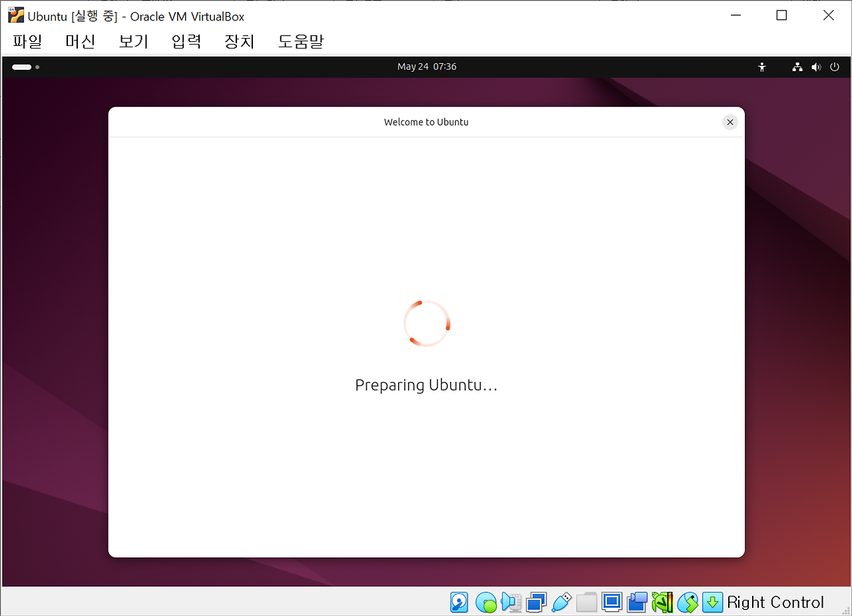The height and width of the screenshot is (616, 852).
Task: Click Ubuntu power icon in top bar
Action: (x=835, y=67)
